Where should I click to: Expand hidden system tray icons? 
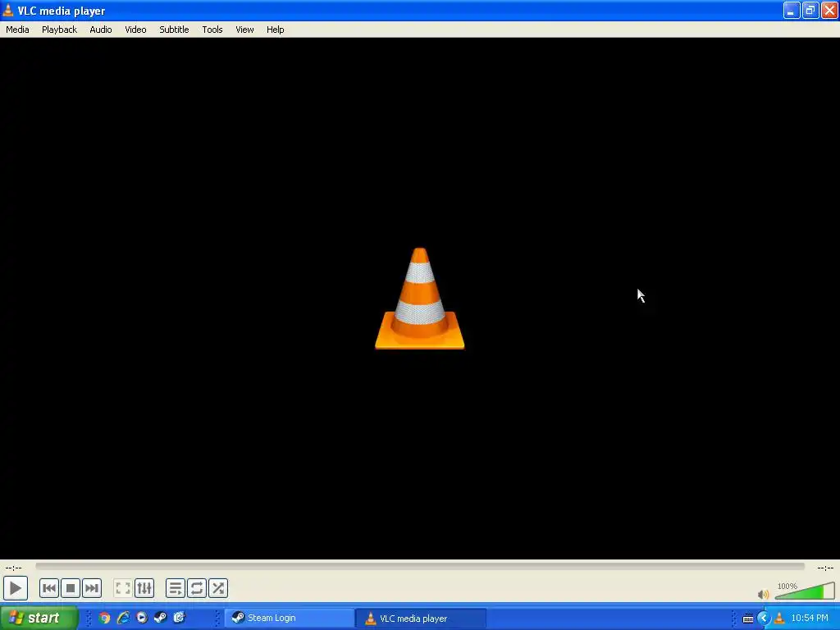point(764,619)
